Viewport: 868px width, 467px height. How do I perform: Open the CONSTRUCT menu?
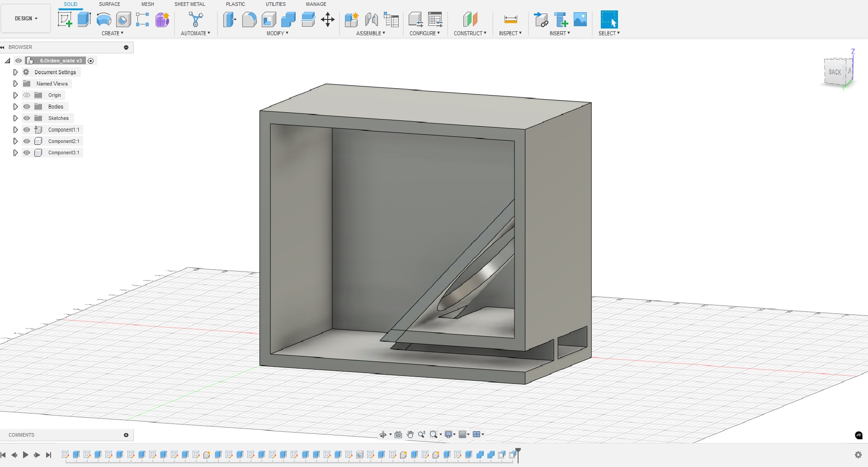470,33
